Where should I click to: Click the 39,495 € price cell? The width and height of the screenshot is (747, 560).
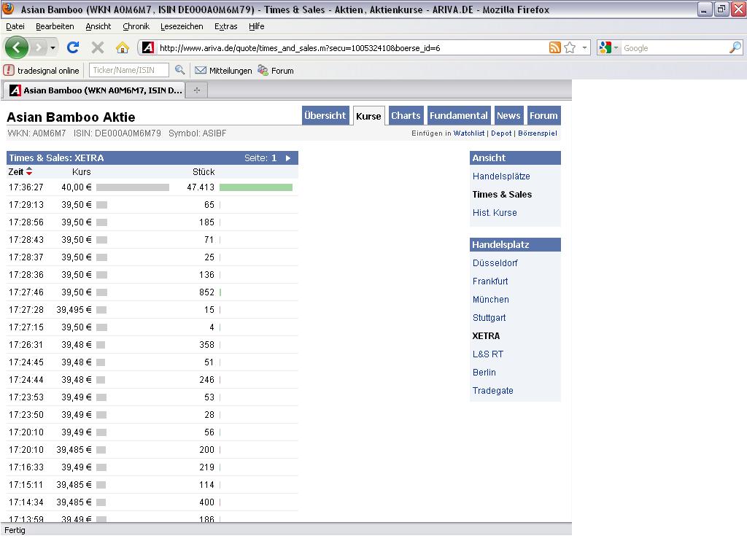pyautogui.click(x=74, y=310)
